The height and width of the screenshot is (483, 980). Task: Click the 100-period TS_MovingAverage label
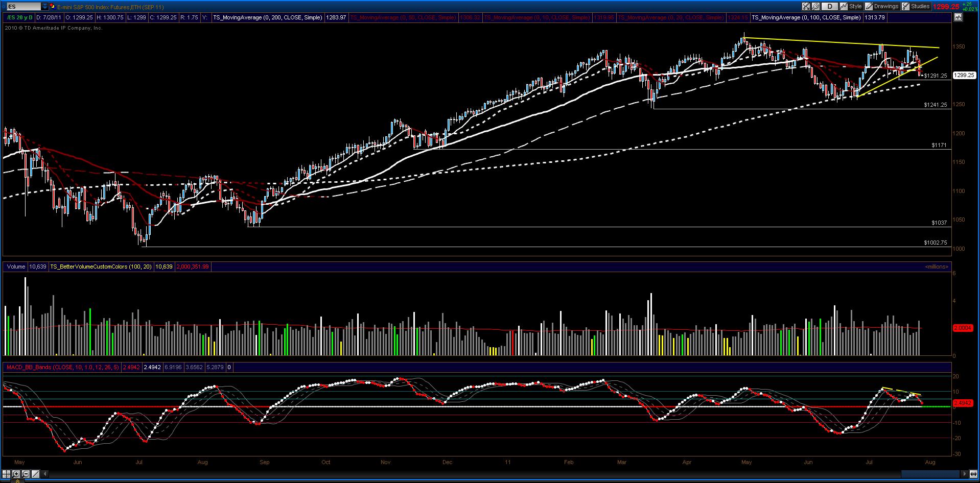[806, 17]
